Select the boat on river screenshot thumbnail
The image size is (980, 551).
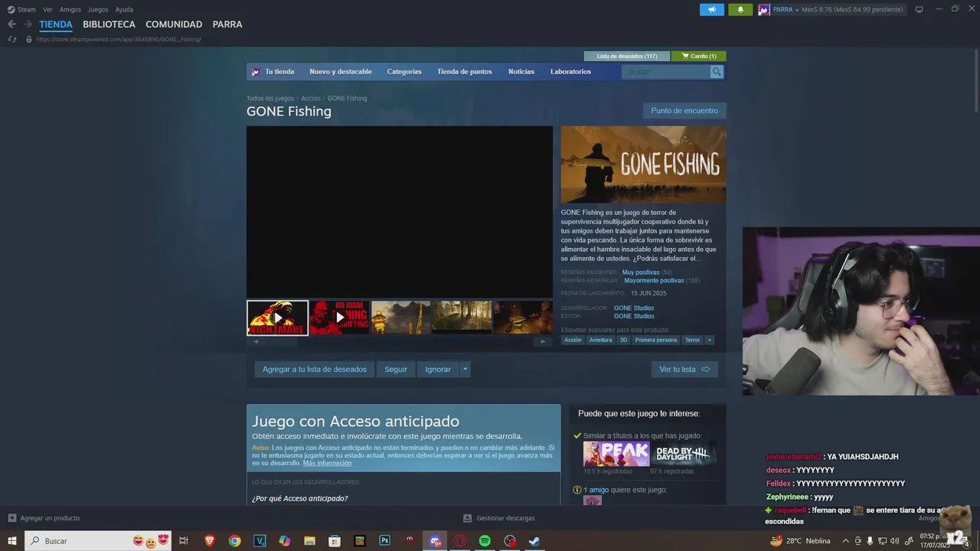coord(400,318)
